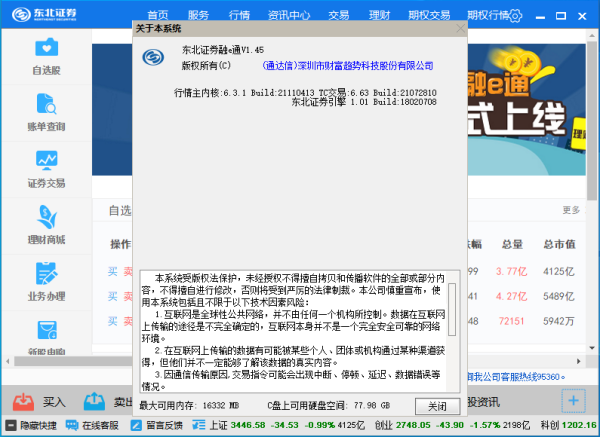This screenshot has height=437, width=600.
Task: Click the 买入 buy icon in bottom bar
Action: click(x=23, y=402)
